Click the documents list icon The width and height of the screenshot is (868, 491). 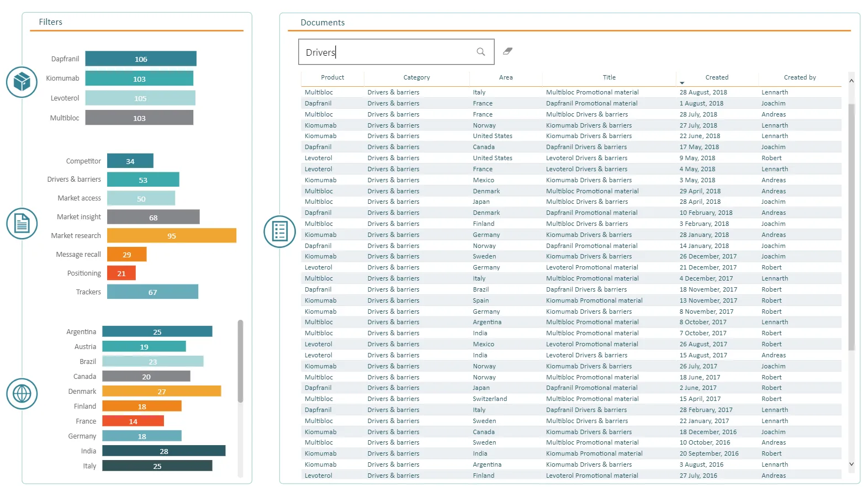click(x=280, y=231)
